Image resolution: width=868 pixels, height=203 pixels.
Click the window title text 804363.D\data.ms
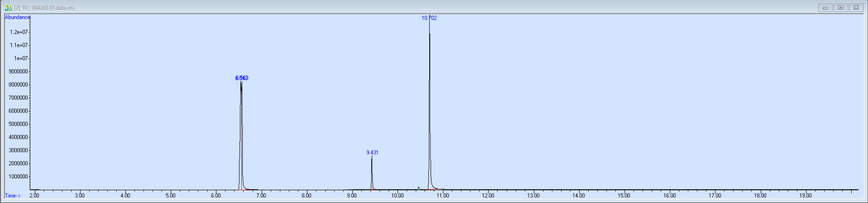(53, 8)
